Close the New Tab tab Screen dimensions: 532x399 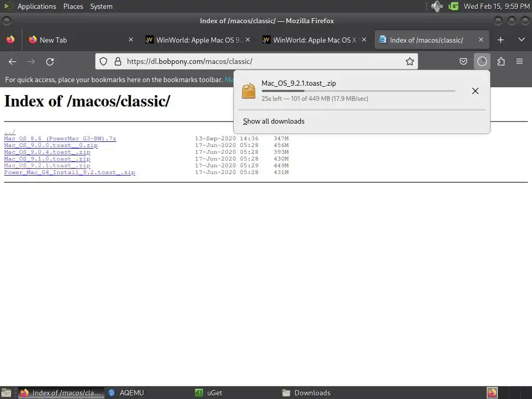[131, 39]
